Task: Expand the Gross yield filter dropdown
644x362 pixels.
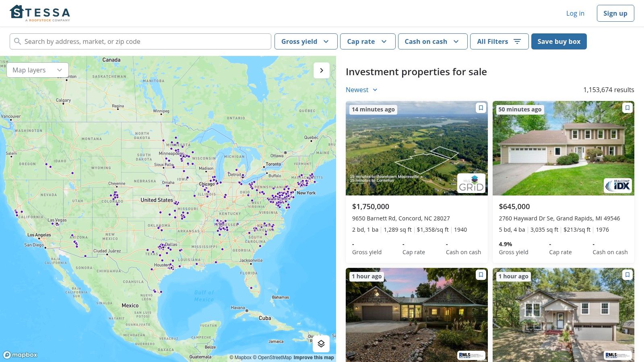Action: (305, 41)
